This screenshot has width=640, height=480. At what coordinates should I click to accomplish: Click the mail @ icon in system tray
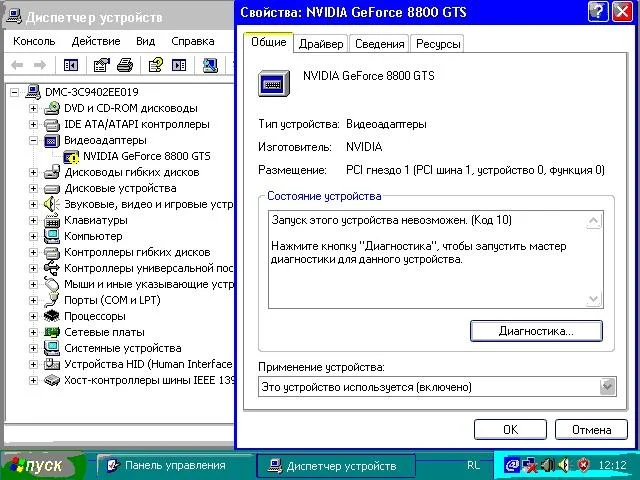click(512, 464)
